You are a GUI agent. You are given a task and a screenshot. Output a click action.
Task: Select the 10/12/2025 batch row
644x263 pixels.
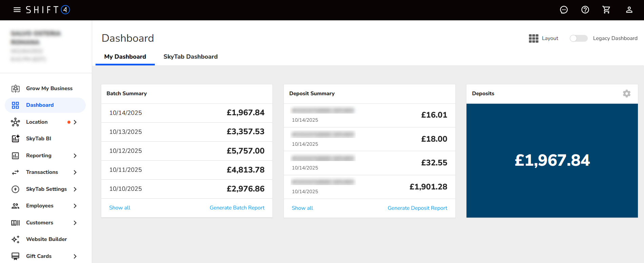pyautogui.click(x=187, y=151)
